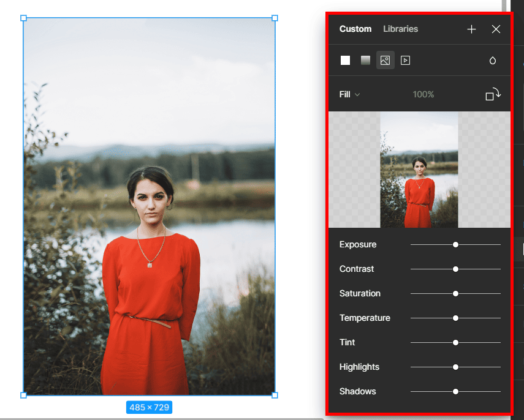Switch to the Custom tab
This screenshot has height=420, width=524.
point(355,29)
